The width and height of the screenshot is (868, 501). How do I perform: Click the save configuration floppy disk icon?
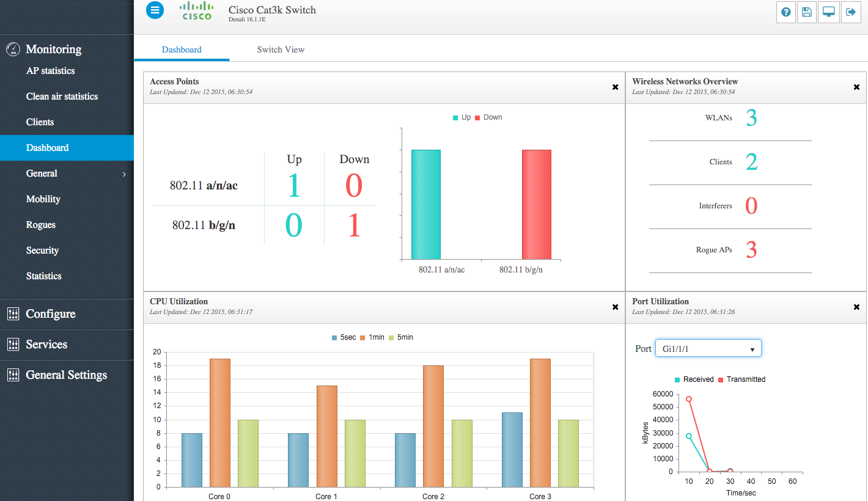pos(807,12)
